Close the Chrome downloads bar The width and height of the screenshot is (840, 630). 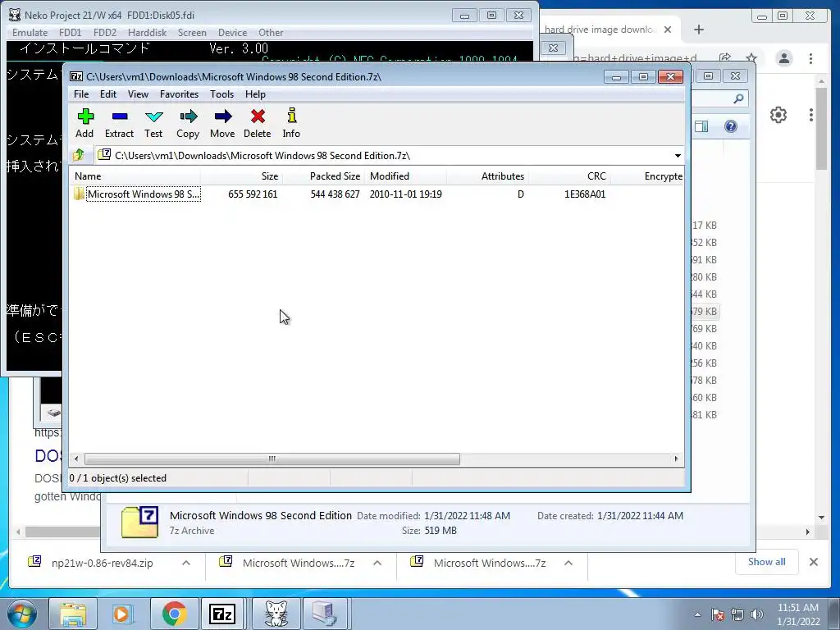[x=813, y=562]
